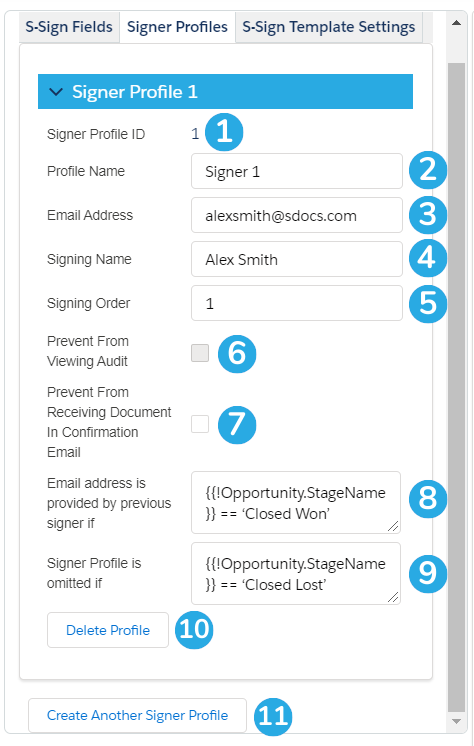The width and height of the screenshot is (474, 746).
Task: Click Create Another Signer Profile button
Action: tap(138, 716)
